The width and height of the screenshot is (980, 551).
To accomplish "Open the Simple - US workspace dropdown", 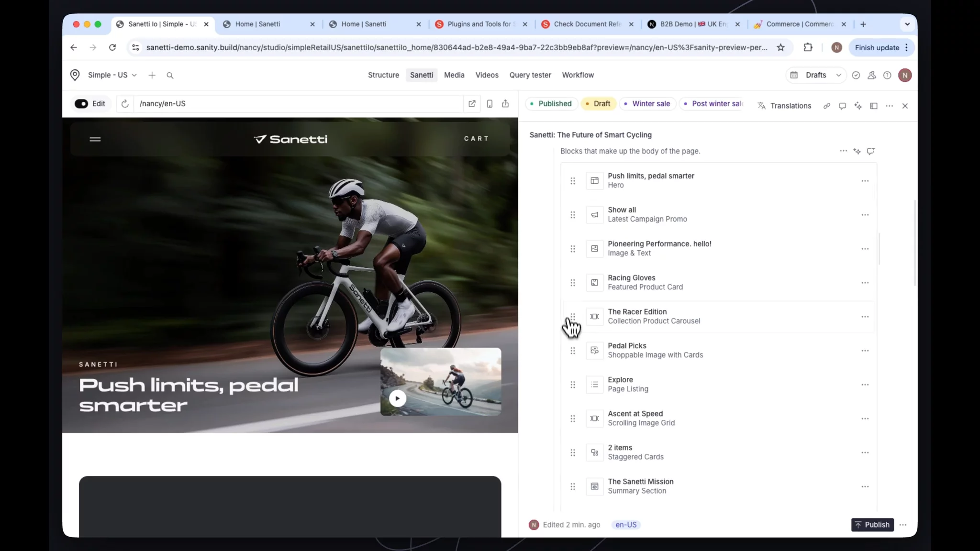I will pos(112,75).
